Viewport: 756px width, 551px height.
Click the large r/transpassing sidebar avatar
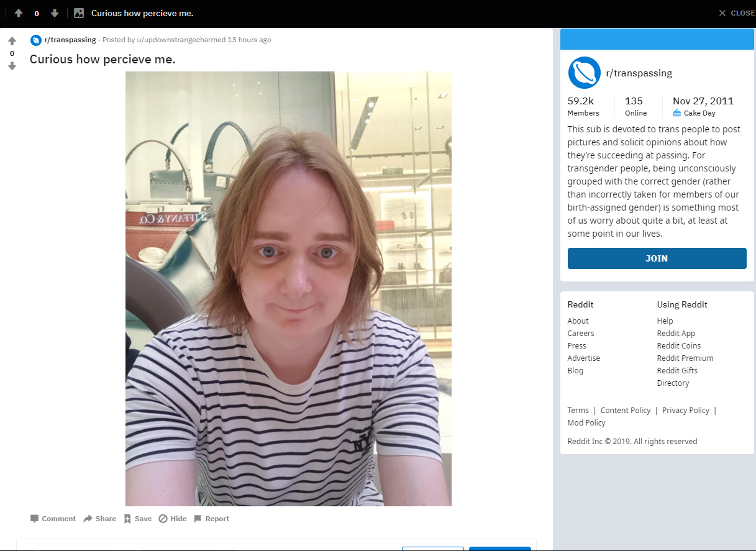(584, 73)
